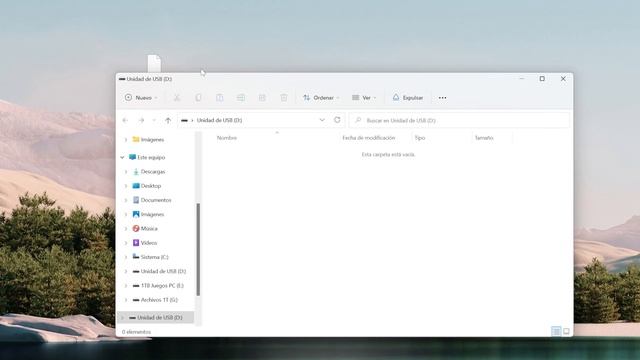Open the Nuevo menu button

pyautogui.click(x=141, y=98)
